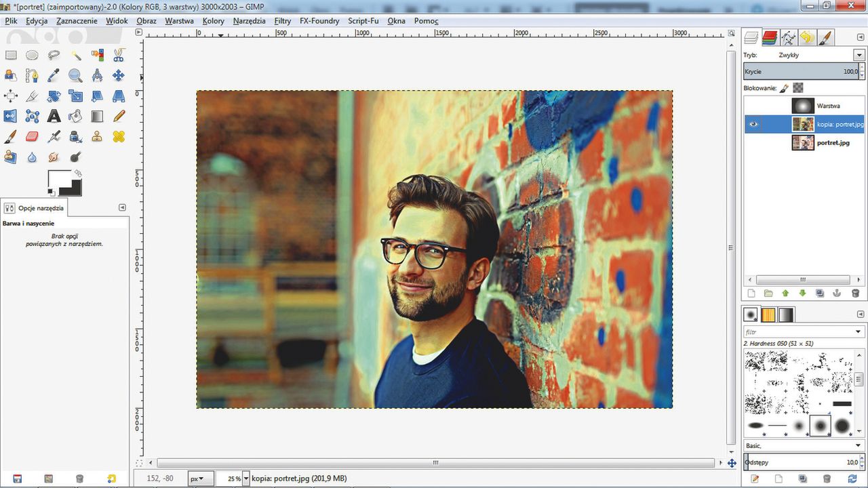This screenshot has height=488, width=868.
Task: Select the Fuzzy Select magic wand tool
Action: 75,55
